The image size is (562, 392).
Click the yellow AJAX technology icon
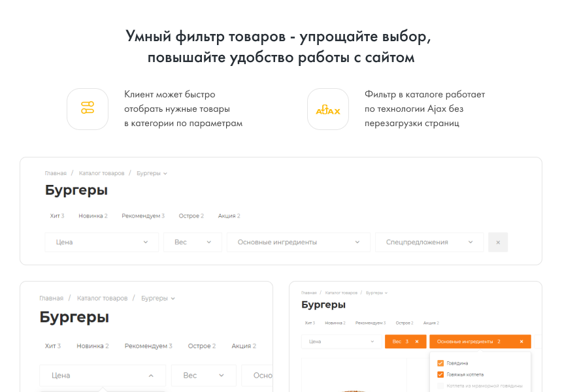(327, 109)
